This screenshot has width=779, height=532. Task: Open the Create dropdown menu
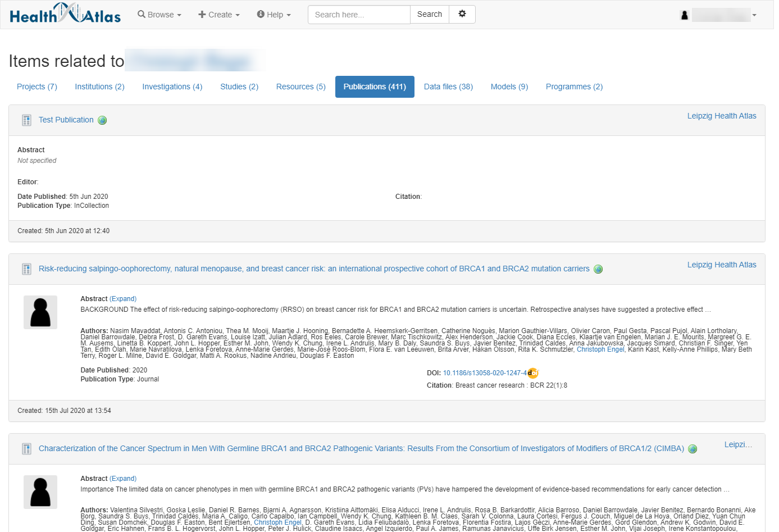pyautogui.click(x=219, y=15)
